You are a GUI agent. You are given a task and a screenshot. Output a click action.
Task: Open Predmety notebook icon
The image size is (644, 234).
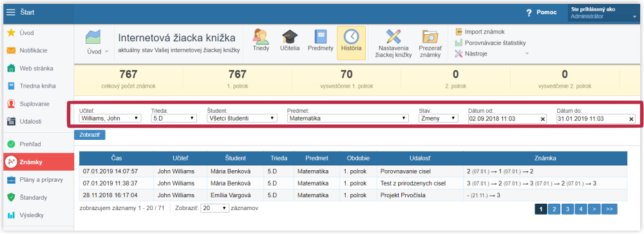point(320,37)
